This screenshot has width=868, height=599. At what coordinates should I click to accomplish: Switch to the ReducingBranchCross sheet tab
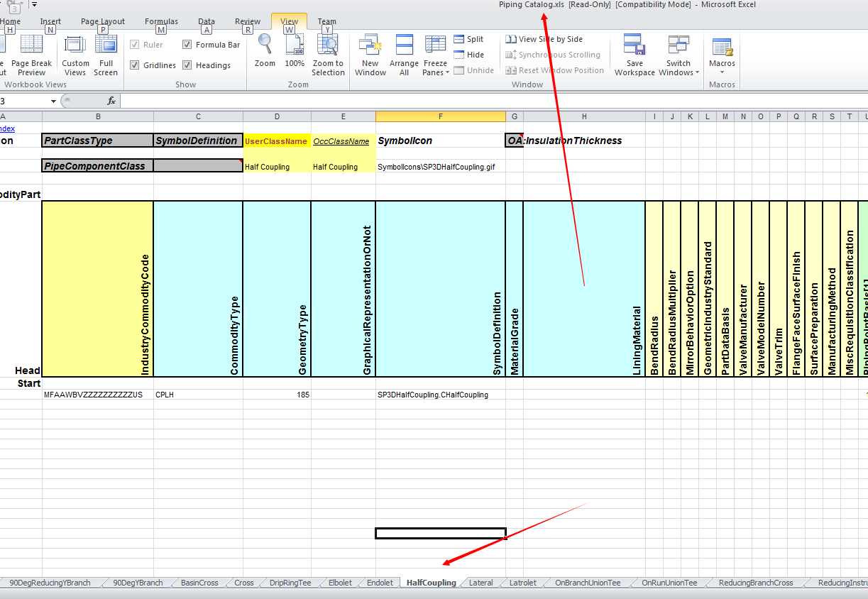[x=756, y=583]
